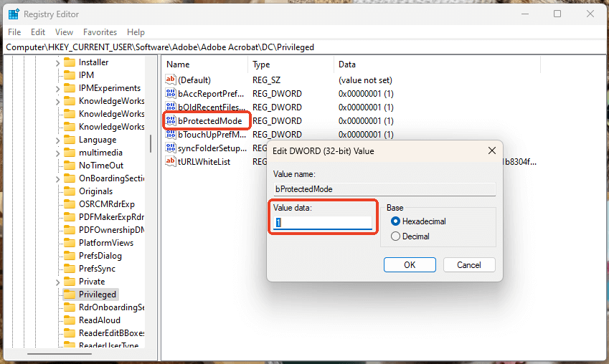
Task: Expand the multimedia tree node
Action: coord(57,153)
